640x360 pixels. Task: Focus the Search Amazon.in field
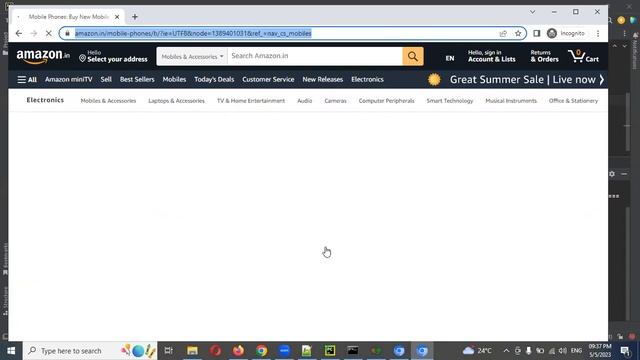tap(315, 56)
